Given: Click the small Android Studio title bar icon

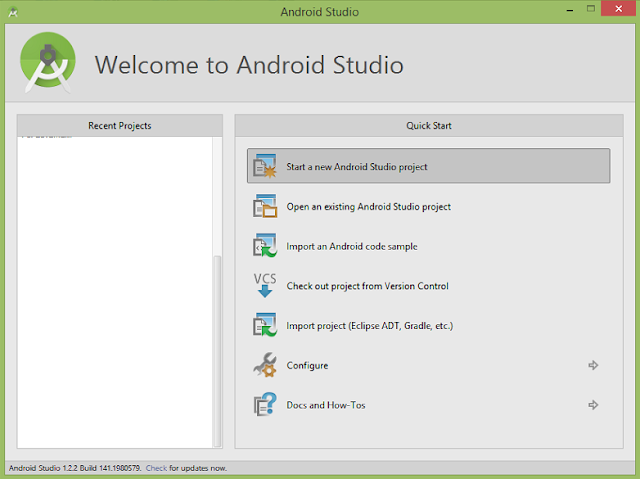Looking at the screenshot, I should coord(13,12).
